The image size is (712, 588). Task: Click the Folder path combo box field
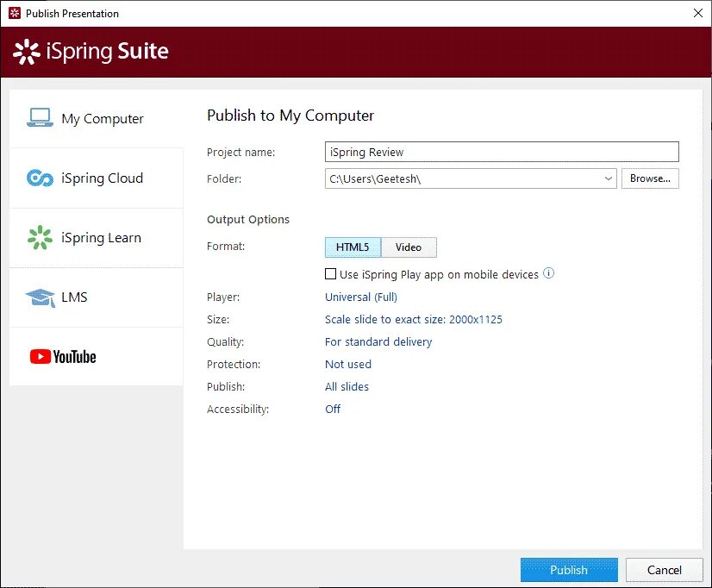[x=471, y=178]
